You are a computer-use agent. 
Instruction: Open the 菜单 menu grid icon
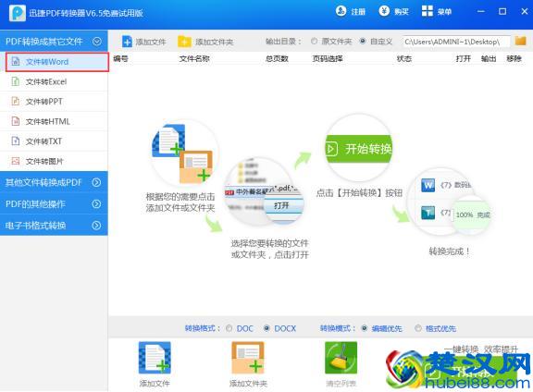pyautogui.click(x=427, y=11)
